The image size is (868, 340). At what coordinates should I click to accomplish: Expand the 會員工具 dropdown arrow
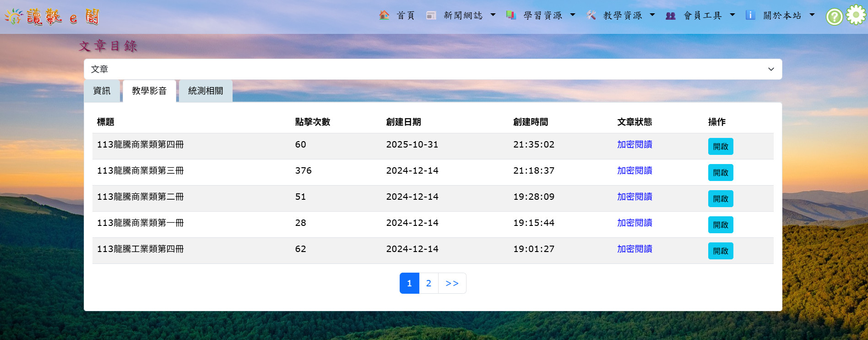tap(732, 15)
